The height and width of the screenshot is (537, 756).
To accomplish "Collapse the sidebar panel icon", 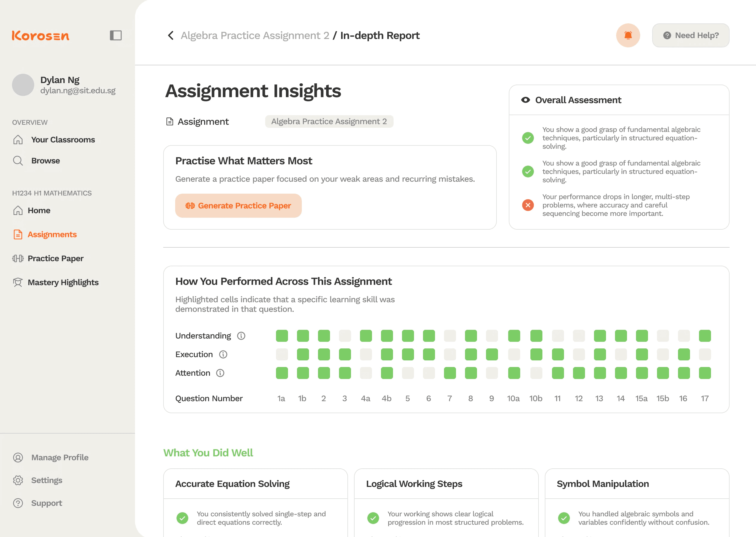I will pyautogui.click(x=115, y=35).
